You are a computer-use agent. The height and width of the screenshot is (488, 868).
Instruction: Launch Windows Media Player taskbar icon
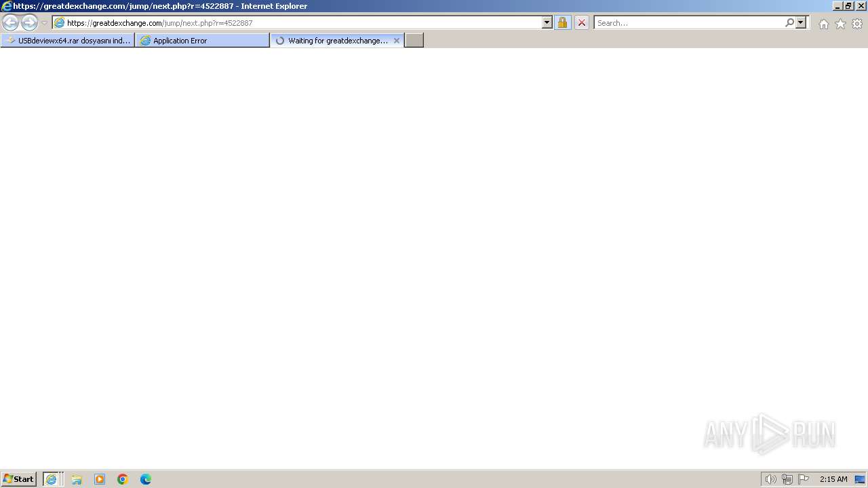(x=100, y=479)
